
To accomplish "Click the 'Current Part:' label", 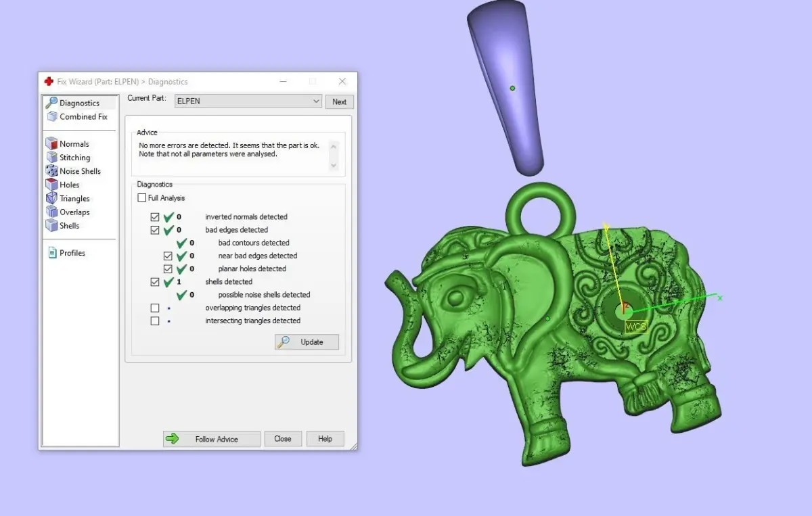I will pos(148,98).
